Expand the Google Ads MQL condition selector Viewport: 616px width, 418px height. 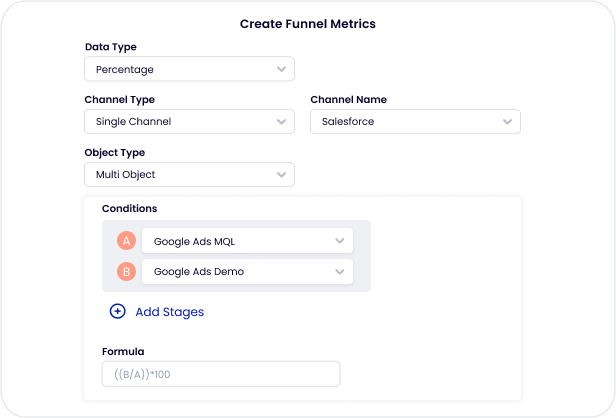coord(248,241)
